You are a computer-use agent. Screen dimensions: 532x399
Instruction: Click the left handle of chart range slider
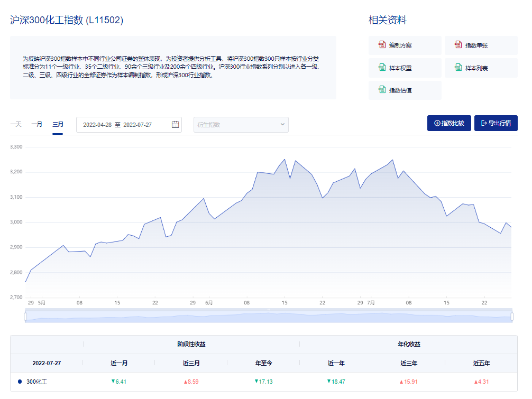point(25,317)
